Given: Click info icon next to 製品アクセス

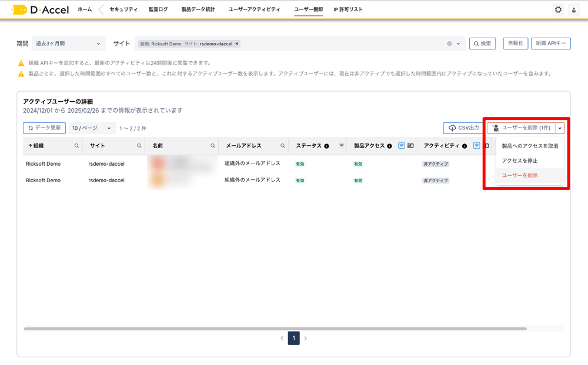Looking at the screenshot, I should coord(390,146).
